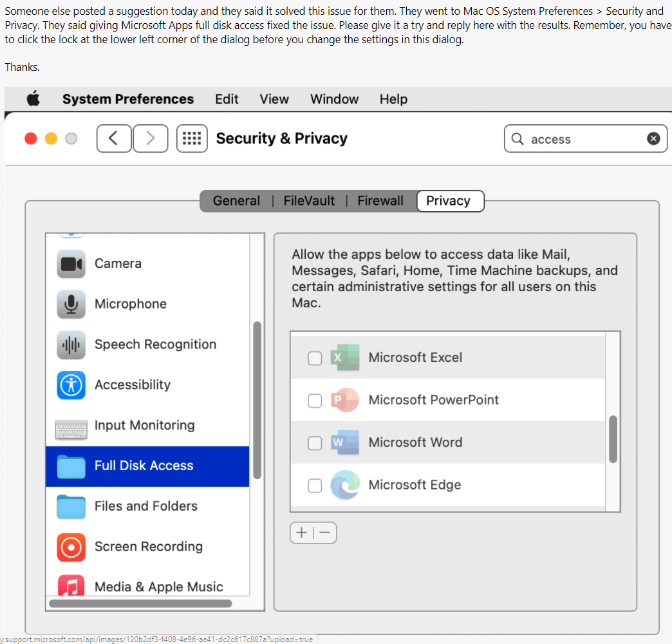
Task: Open the System Preferences menu
Action: click(x=128, y=99)
